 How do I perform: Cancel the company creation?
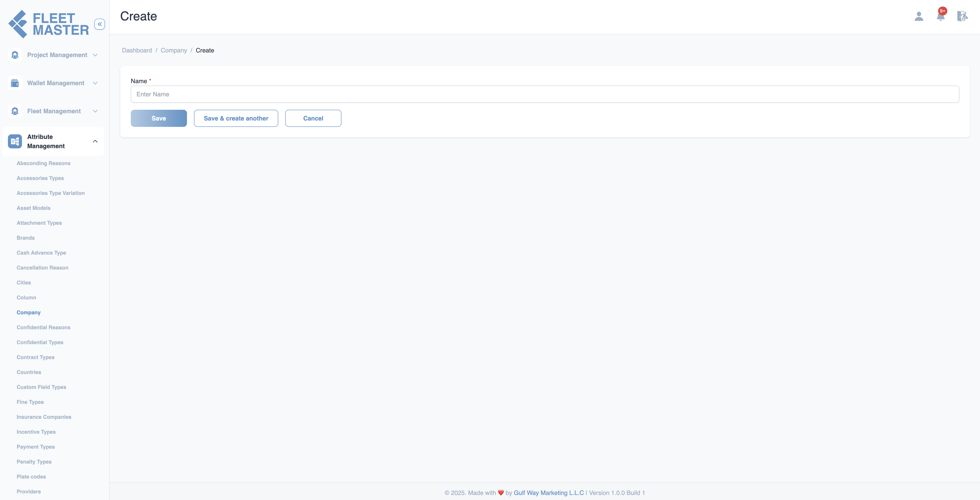[313, 118]
